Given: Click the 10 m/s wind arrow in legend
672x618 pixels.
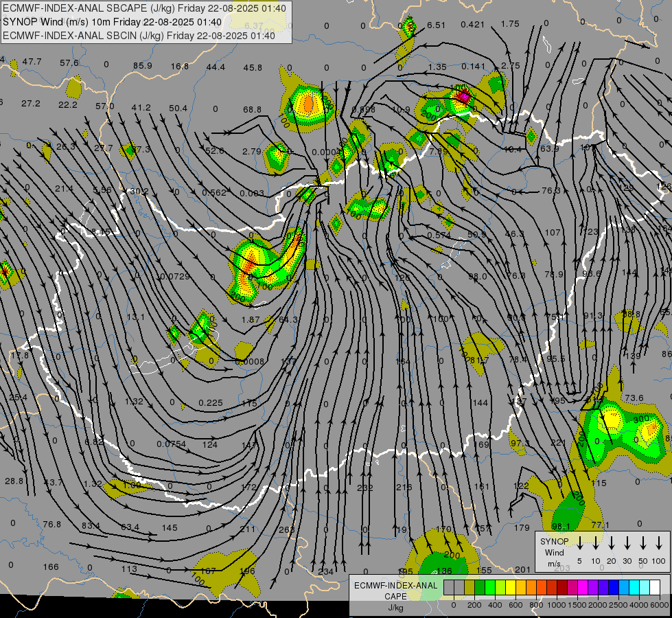Looking at the screenshot, I should point(596,543).
